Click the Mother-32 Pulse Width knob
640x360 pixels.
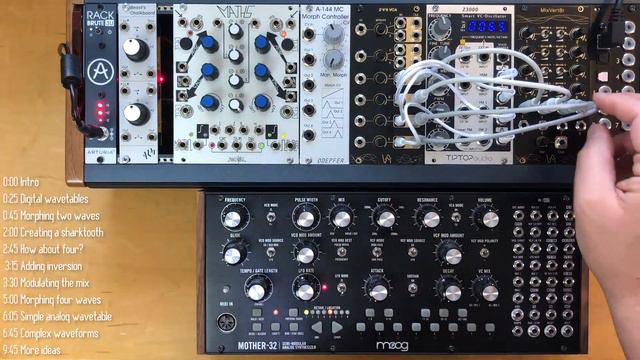(306, 218)
